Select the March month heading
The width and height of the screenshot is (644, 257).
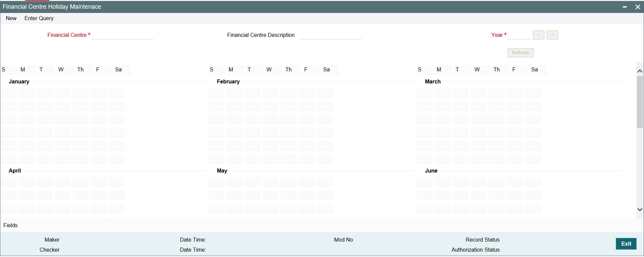(x=433, y=82)
